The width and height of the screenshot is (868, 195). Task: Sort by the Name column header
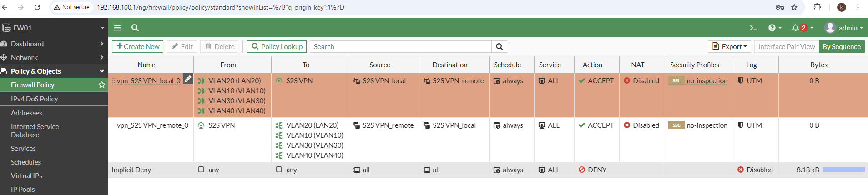pos(146,65)
